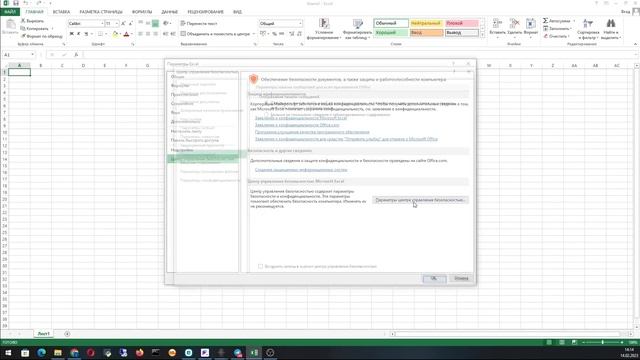Switch to the Review ribbon tab
The height and width of the screenshot is (360, 640).
click(x=205, y=12)
